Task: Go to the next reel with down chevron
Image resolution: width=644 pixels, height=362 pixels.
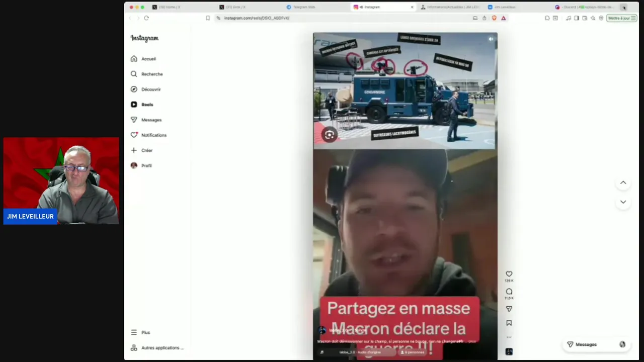Action: 623,202
